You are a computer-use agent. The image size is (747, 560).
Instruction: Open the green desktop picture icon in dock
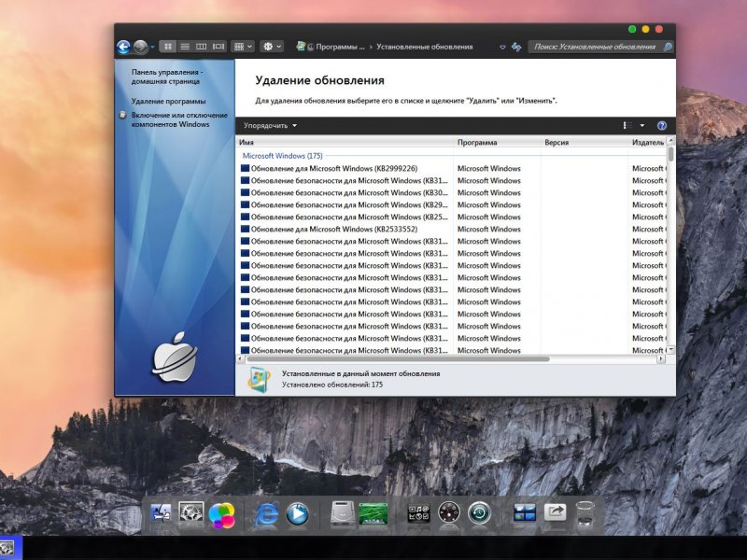[373, 514]
